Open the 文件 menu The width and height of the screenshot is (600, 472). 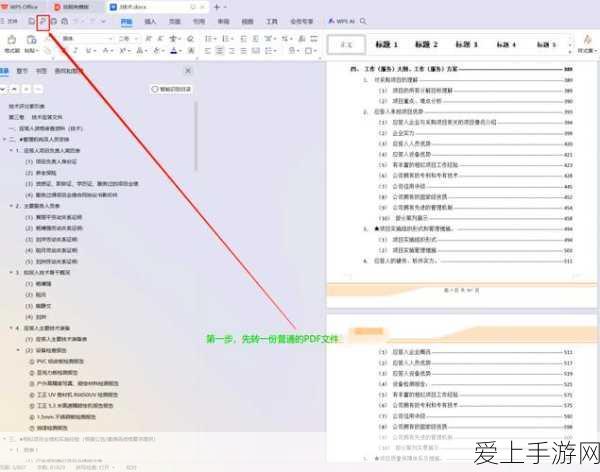[10, 21]
